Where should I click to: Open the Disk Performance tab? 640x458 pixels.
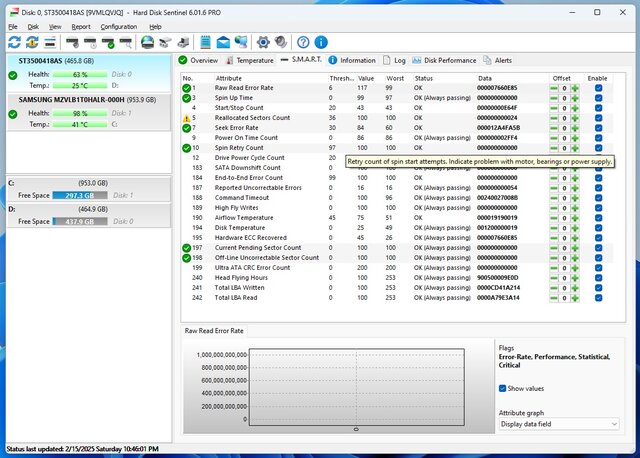pyautogui.click(x=444, y=60)
